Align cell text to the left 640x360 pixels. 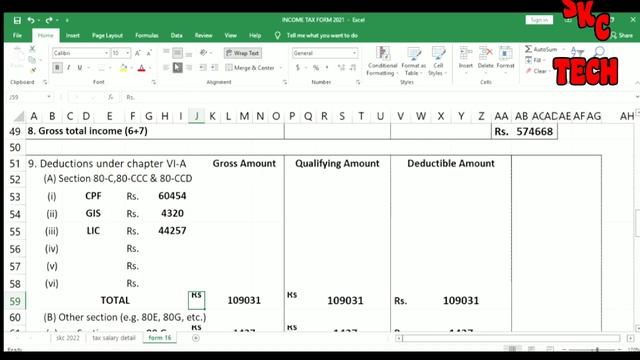point(166,67)
